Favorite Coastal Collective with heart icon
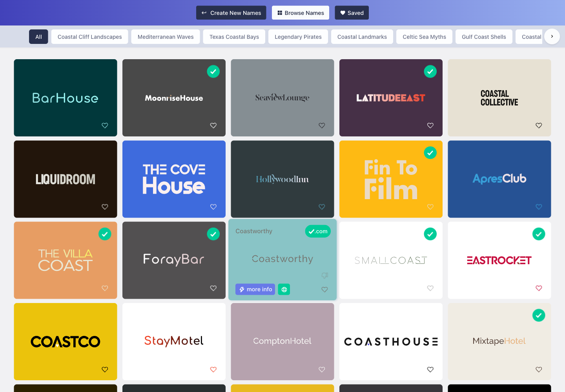 (x=539, y=125)
